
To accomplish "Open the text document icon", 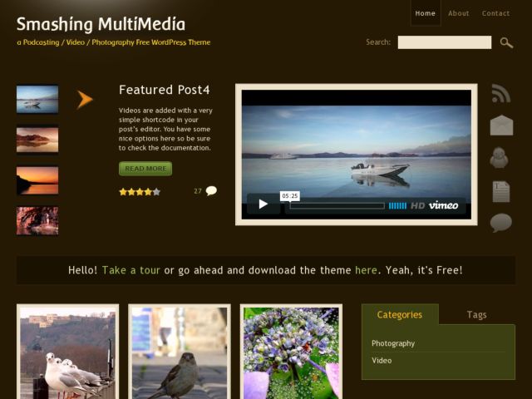I will coord(501,191).
